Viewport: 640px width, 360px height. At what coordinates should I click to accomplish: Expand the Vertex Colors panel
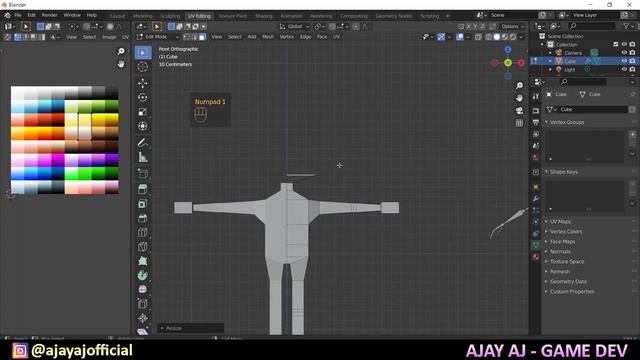coord(566,231)
